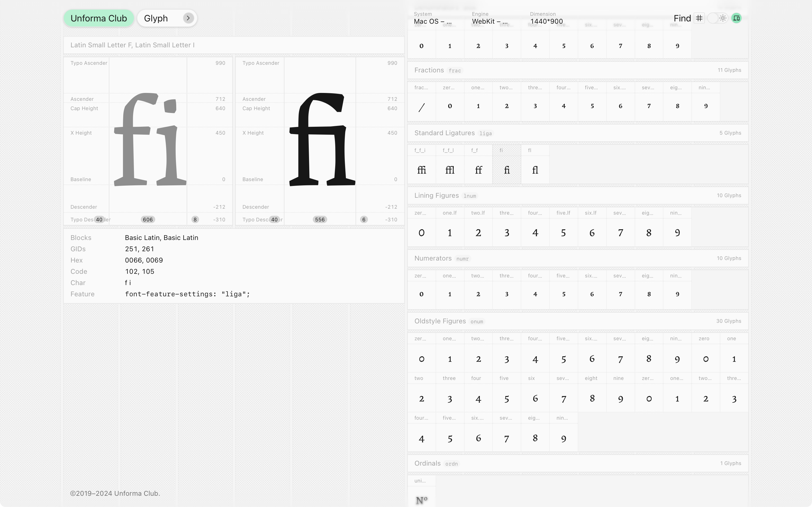
Task: Switch to the Glyph view
Action: (x=156, y=18)
